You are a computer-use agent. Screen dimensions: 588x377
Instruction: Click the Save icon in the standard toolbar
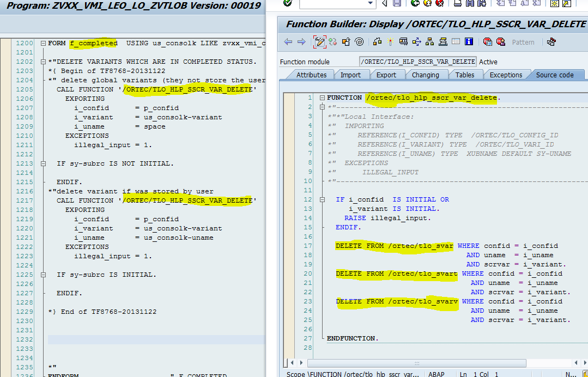point(397,4)
